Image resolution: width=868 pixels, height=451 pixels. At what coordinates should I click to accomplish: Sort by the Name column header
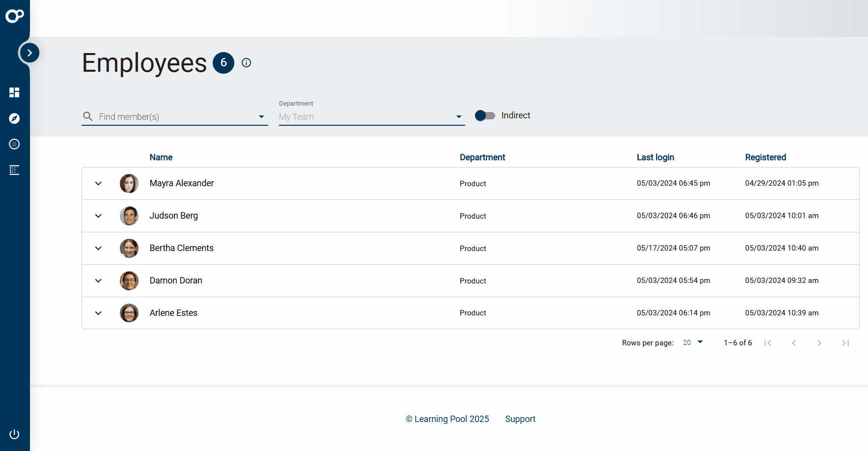[x=161, y=157]
